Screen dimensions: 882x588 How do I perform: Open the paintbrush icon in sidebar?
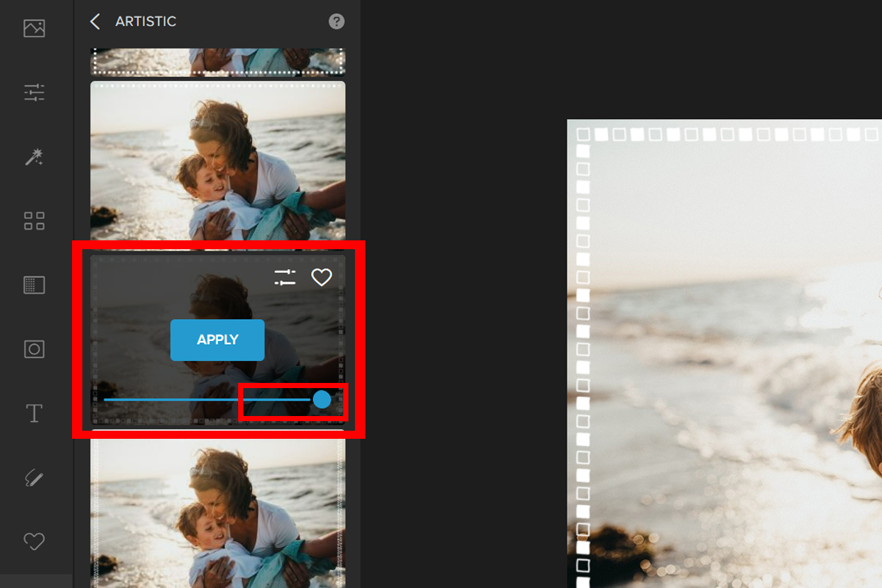(x=35, y=478)
